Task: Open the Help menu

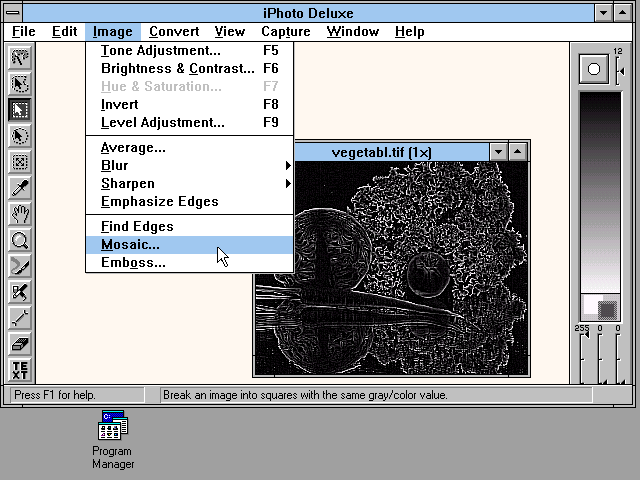Action: pyautogui.click(x=409, y=31)
